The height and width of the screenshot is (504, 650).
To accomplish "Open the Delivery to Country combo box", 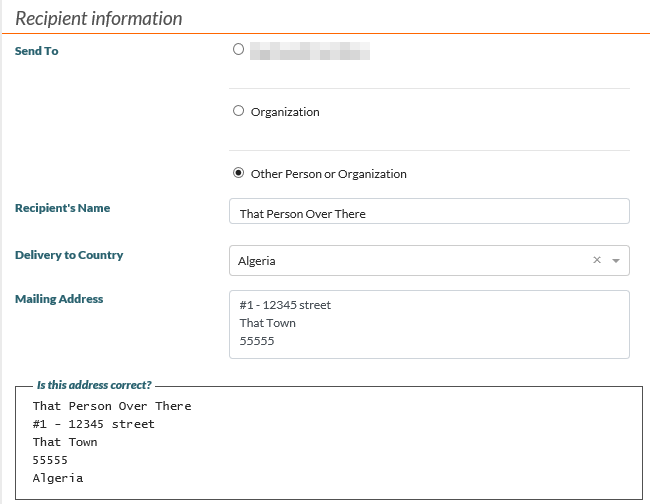I will tap(410, 261).
